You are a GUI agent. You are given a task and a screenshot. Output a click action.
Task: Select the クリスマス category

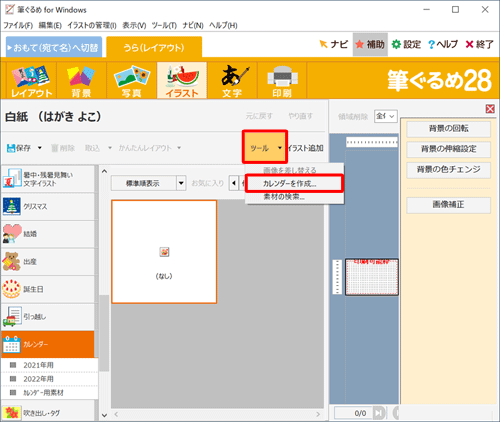click(x=48, y=206)
